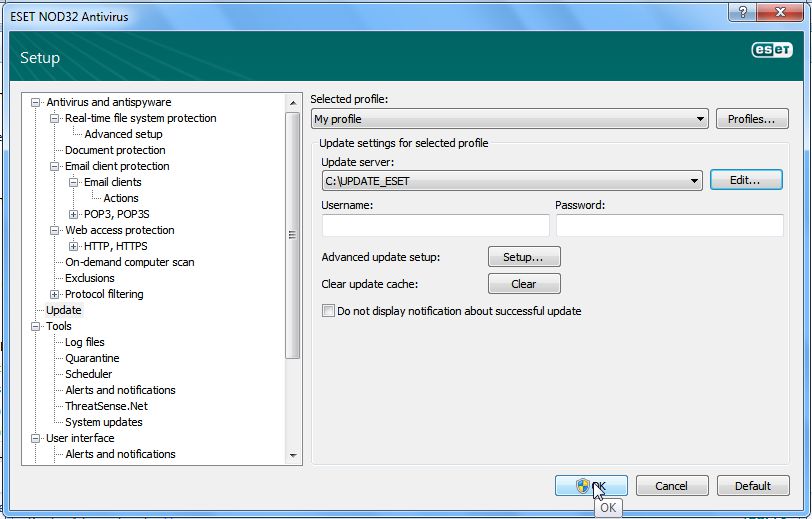Collapse the Antivirus and antispyware node
The image size is (812, 519).
pos(35,103)
